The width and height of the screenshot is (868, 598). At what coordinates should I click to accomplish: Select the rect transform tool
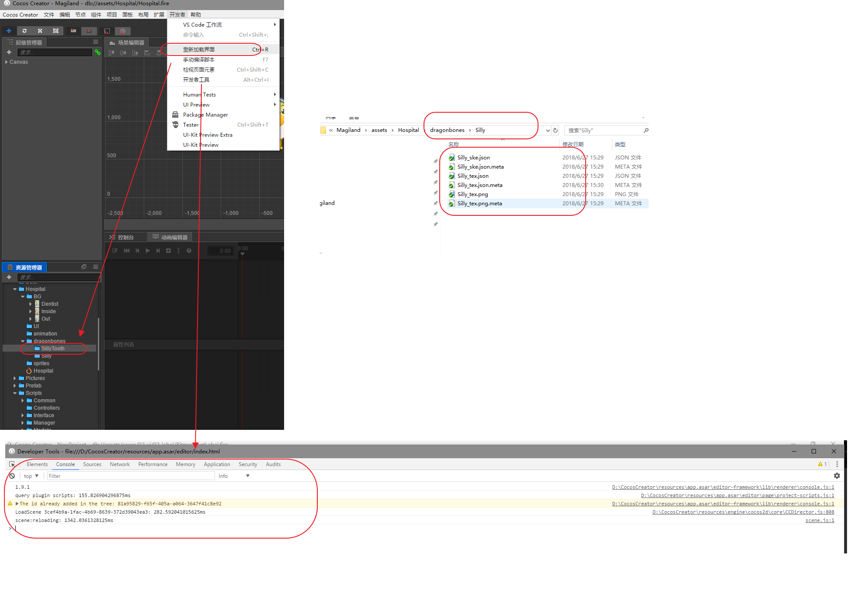56,31
